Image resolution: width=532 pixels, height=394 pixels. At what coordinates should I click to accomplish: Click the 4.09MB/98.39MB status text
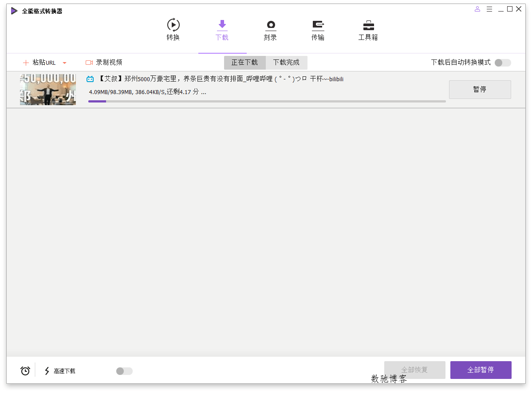click(x=147, y=92)
